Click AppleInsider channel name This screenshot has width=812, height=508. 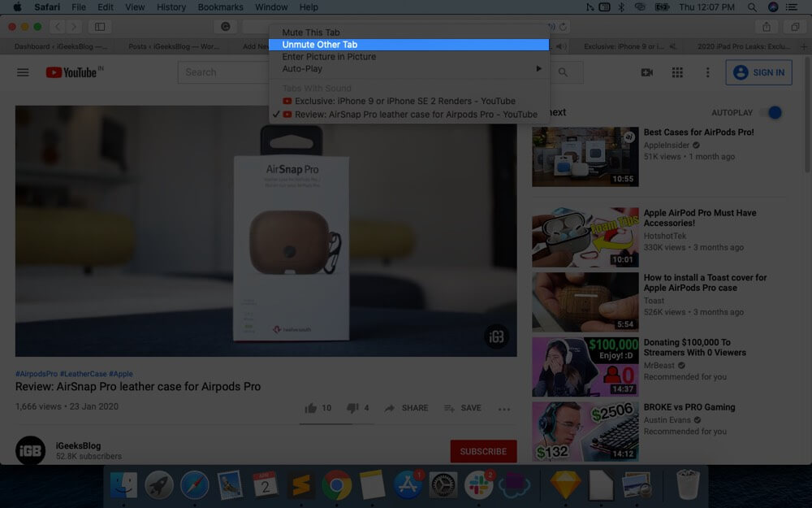pyautogui.click(x=667, y=145)
